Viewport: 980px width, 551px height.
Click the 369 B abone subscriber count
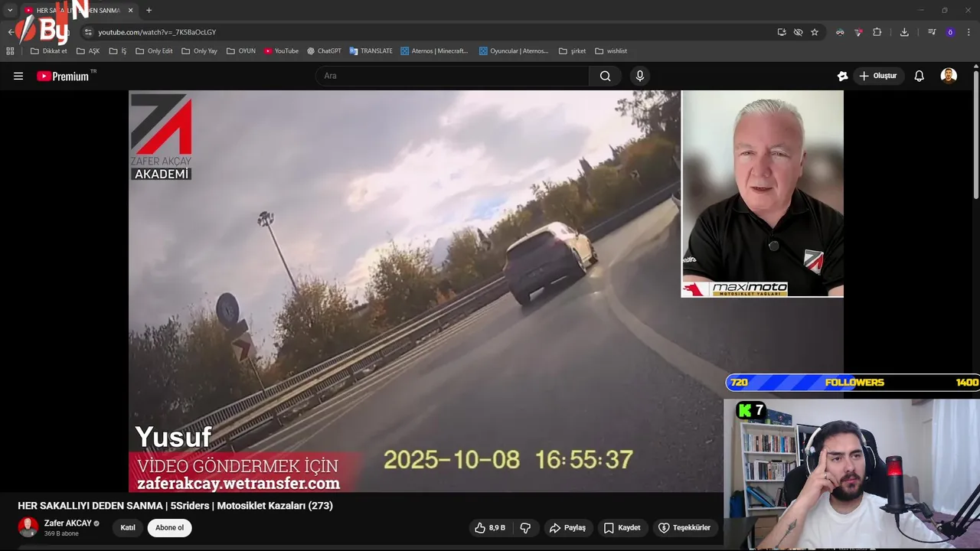[x=61, y=533]
